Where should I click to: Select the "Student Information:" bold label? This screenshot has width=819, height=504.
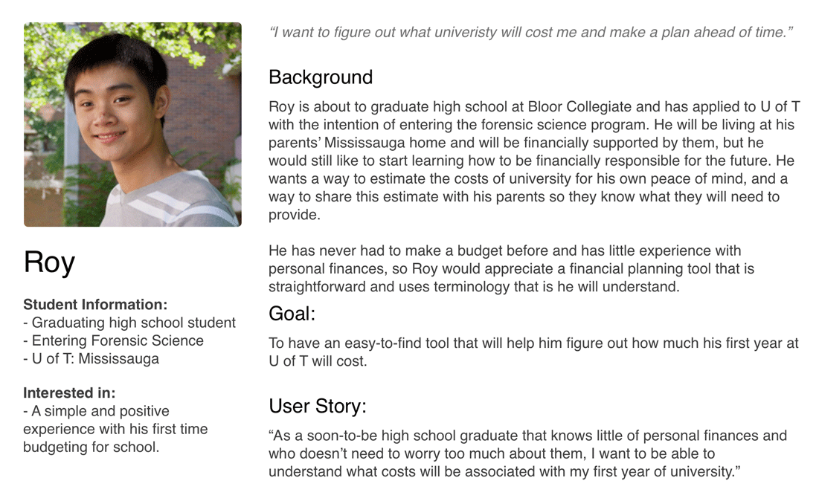click(x=95, y=305)
